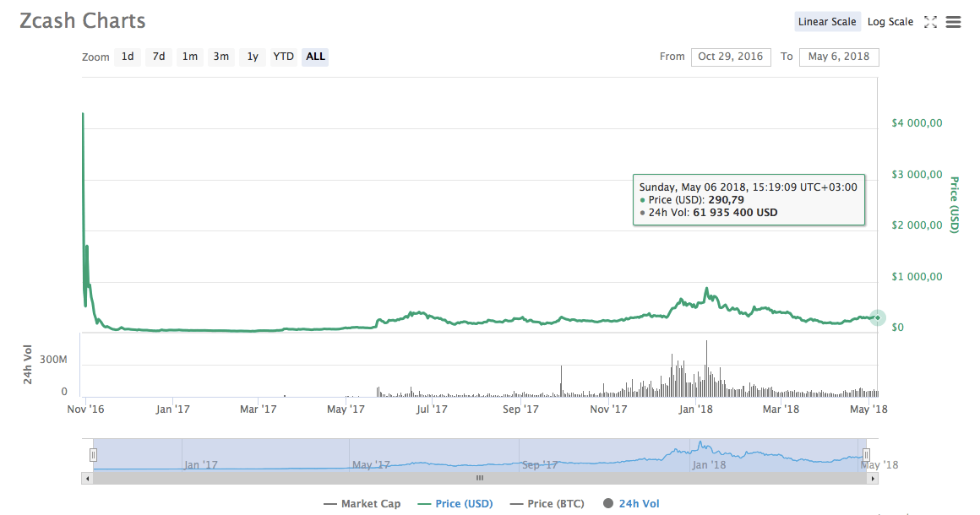
Task: Click the navigator left scroll arrow
Action: 87,478
